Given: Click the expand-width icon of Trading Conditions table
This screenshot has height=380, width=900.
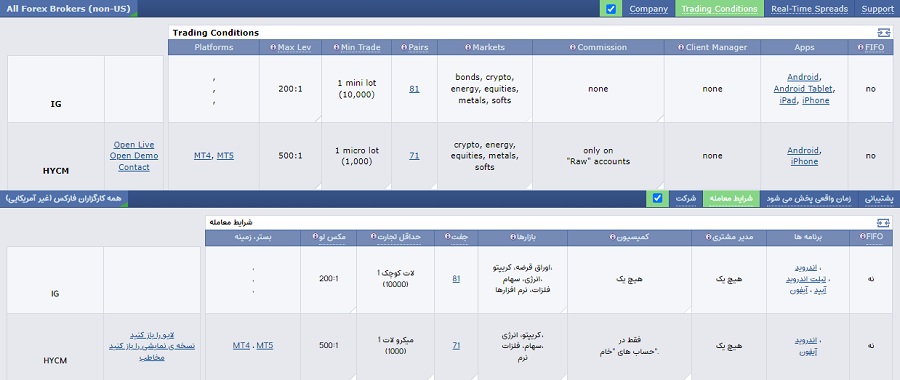Looking at the screenshot, I should [883, 33].
